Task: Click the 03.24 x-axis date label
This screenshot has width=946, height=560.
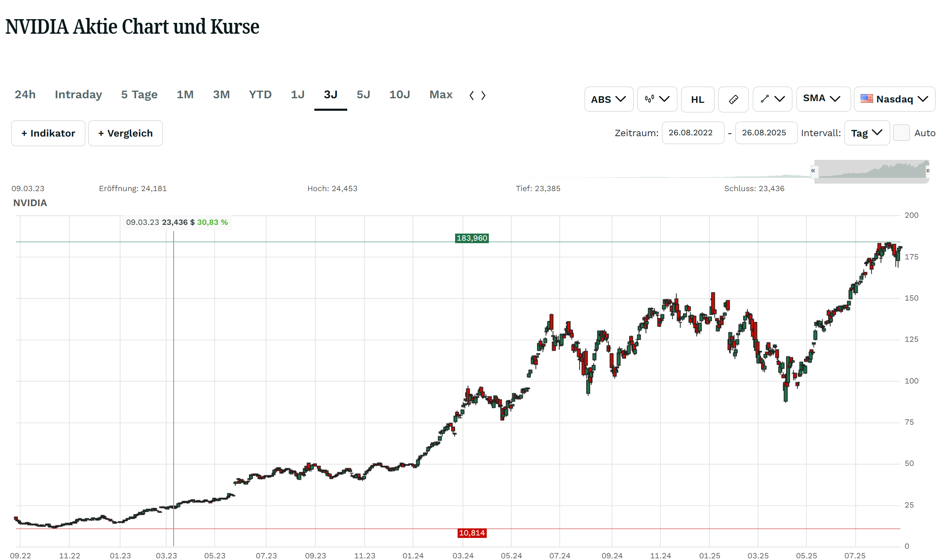Action: [463, 556]
